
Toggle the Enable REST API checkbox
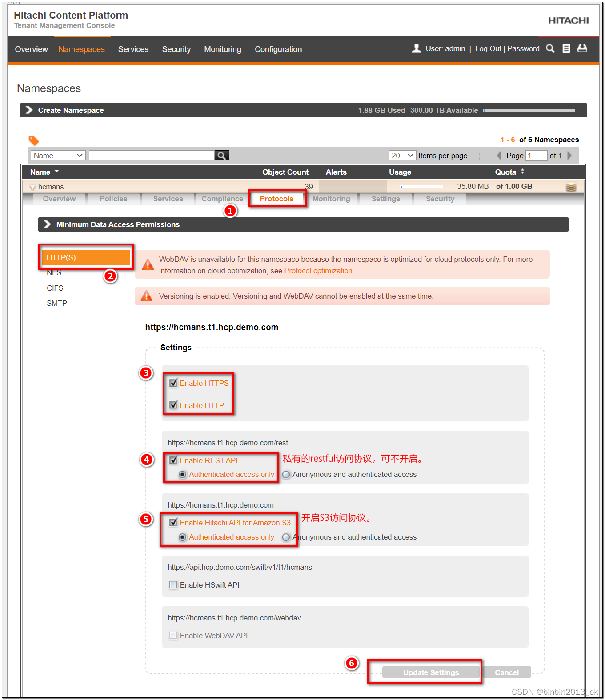(x=173, y=460)
